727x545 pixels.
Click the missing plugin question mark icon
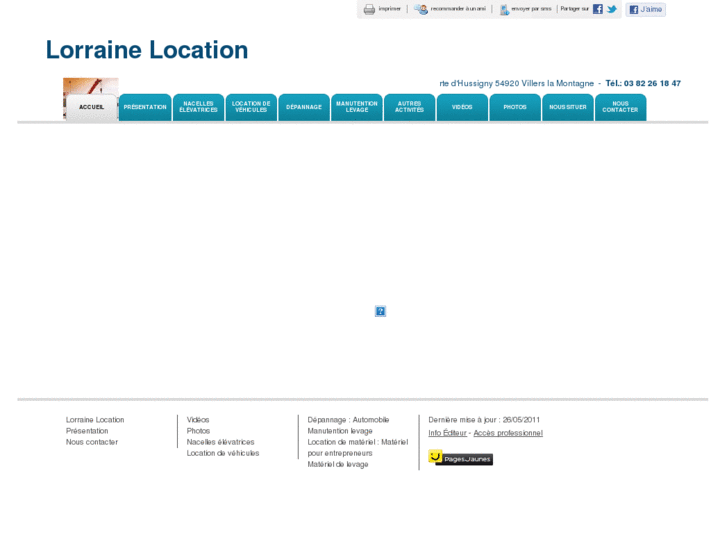[380, 311]
